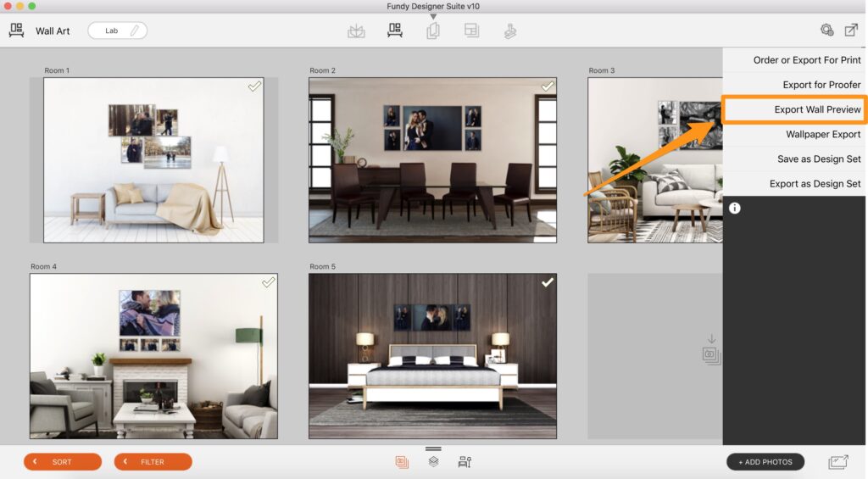Click the Room 1 label
The height and width of the screenshot is (479, 868).
(x=57, y=70)
